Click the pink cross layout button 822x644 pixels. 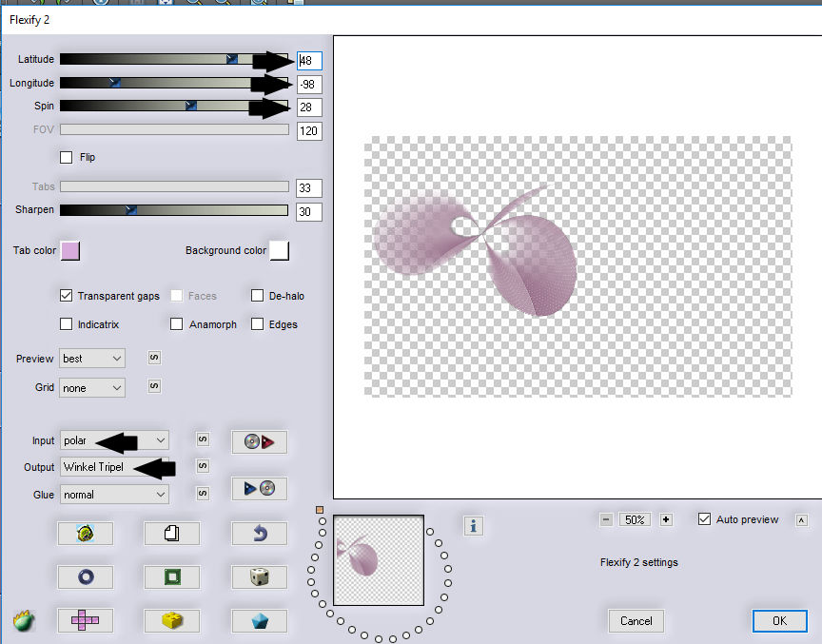pyautogui.click(x=85, y=620)
